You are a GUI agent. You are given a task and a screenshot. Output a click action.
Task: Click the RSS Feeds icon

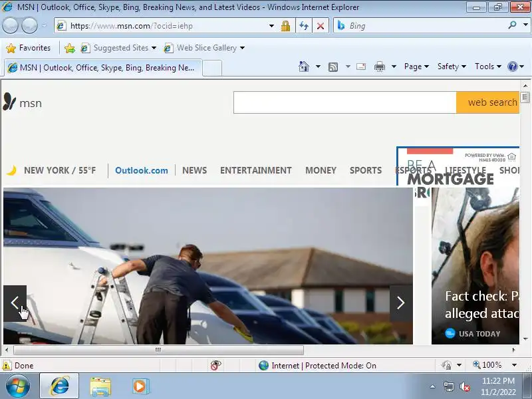tap(333, 67)
